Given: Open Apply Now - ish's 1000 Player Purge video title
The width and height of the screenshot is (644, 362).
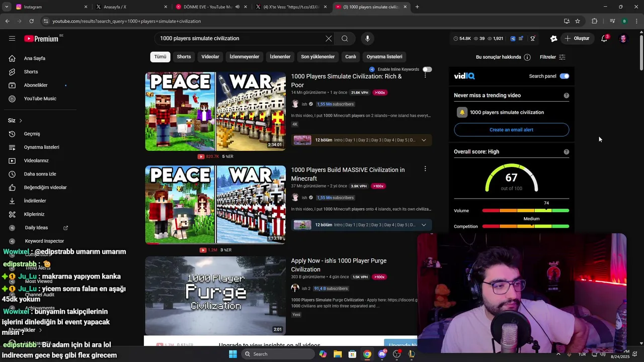Looking at the screenshot, I should (x=339, y=265).
